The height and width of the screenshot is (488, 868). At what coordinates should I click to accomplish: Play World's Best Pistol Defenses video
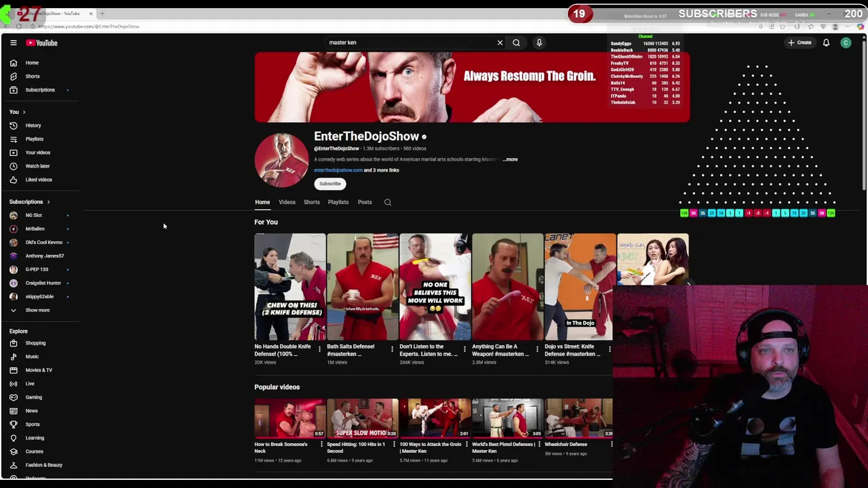(507, 418)
